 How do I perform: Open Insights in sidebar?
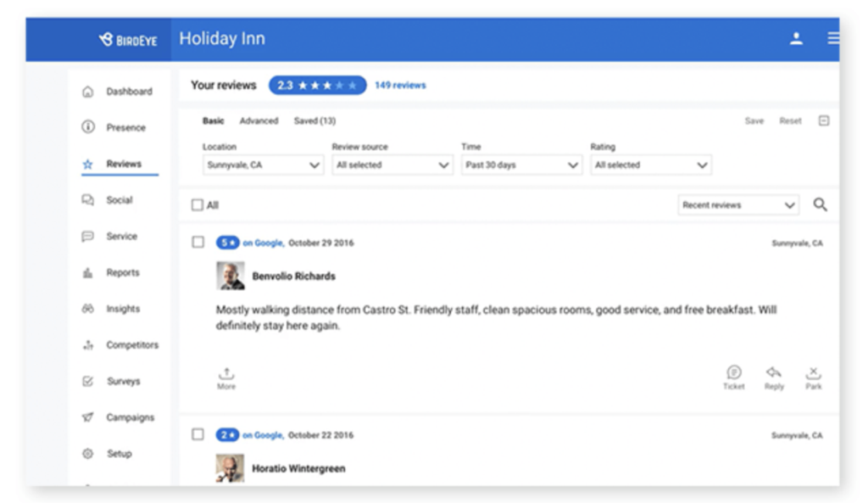click(x=123, y=309)
